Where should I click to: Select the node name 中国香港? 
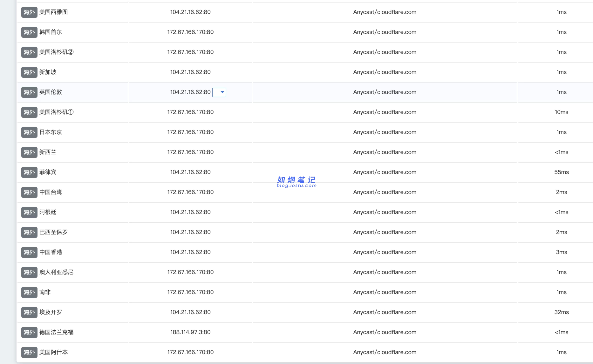(x=51, y=252)
